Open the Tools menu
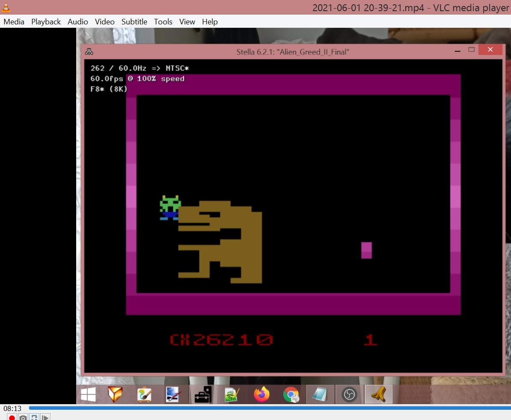This screenshot has height=420, width=511. click(163, 22)
